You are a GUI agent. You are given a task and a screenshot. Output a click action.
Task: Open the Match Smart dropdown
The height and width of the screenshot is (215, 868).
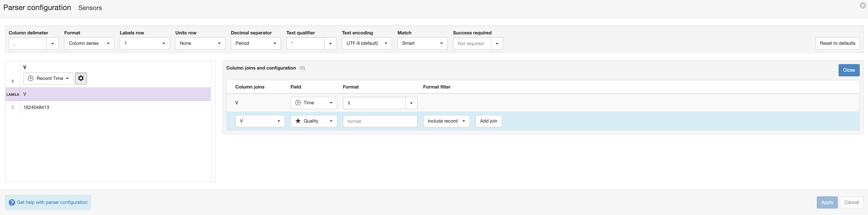click(x=422, y=44)
